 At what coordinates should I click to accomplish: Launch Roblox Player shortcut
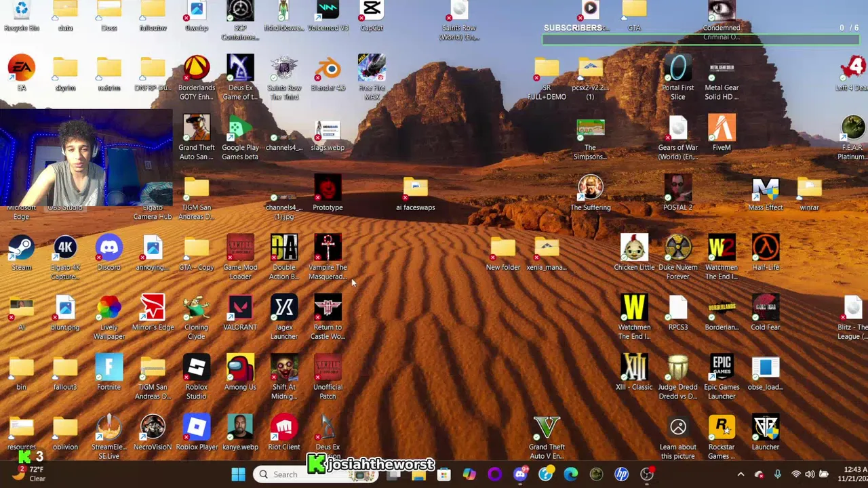[197, 432]
